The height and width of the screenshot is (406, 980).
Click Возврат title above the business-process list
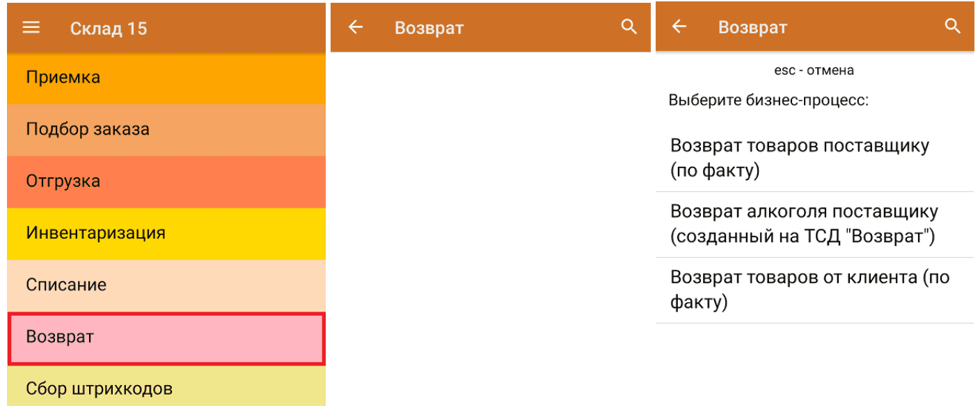pos(752,28)
